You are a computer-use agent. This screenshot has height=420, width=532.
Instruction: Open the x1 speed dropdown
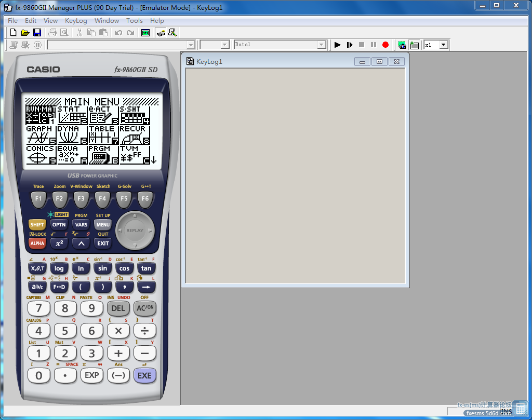pos(444,45)
